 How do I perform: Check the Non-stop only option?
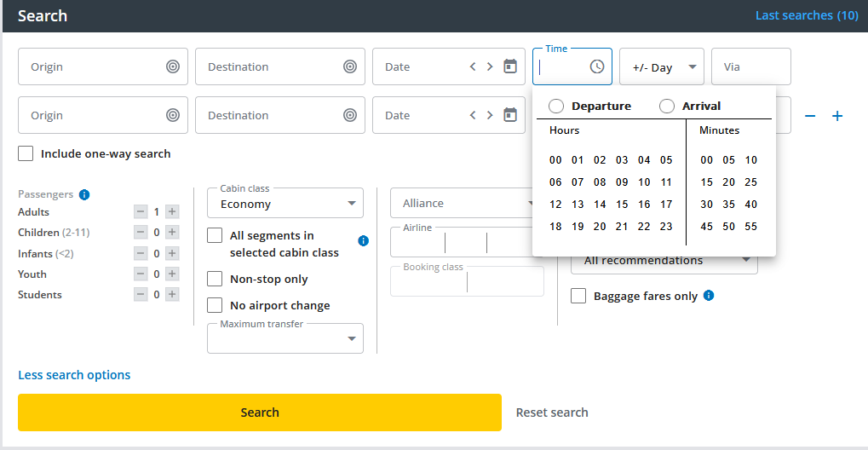click(216, 279)
